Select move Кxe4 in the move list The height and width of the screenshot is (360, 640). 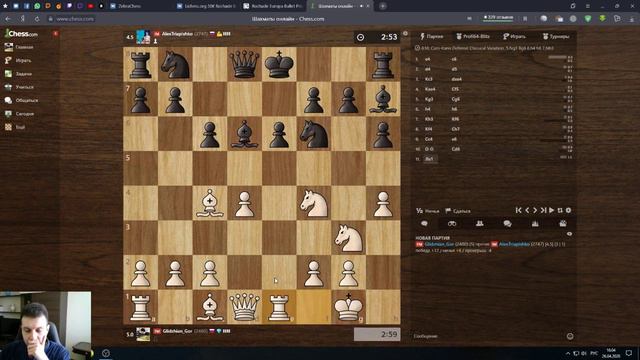(x=430, y=89)
